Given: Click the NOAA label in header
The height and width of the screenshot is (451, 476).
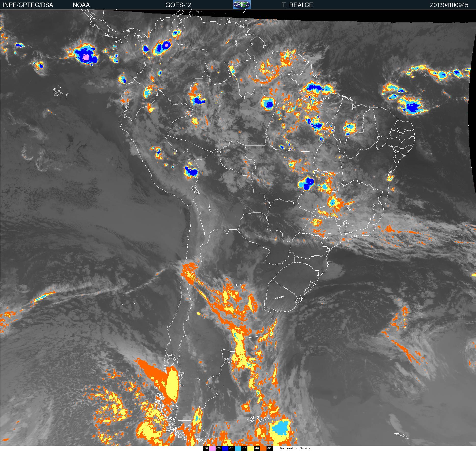Looking at the screenshot, I should pos(81,5).
